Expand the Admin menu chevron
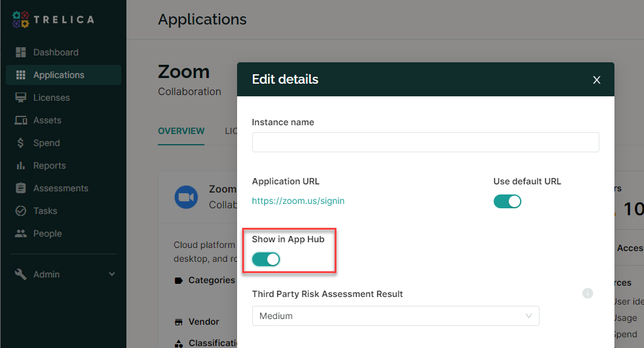This screenshot has height=348, width=644. point(112,274)
